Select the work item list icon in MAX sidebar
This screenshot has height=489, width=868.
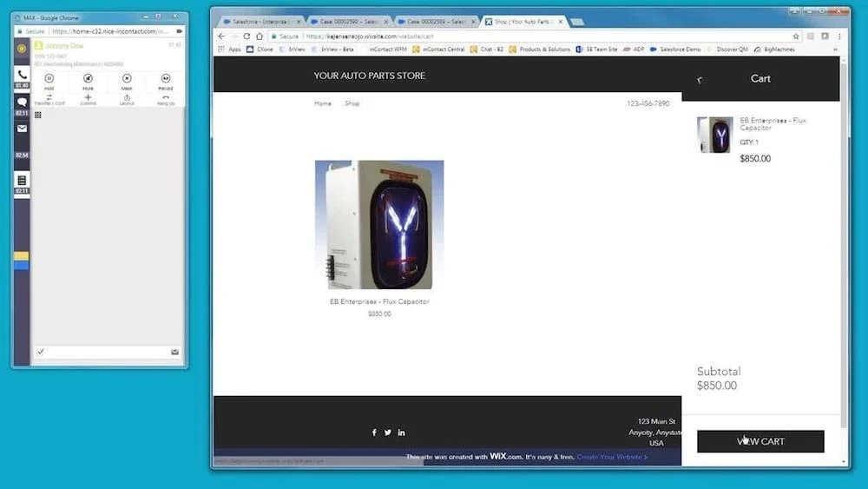tap(22, 183)
